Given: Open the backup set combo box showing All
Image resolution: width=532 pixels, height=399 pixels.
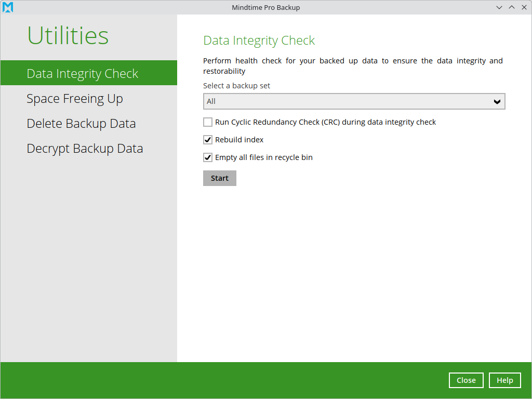Looking at the screenshot, I should coord(348,101).
